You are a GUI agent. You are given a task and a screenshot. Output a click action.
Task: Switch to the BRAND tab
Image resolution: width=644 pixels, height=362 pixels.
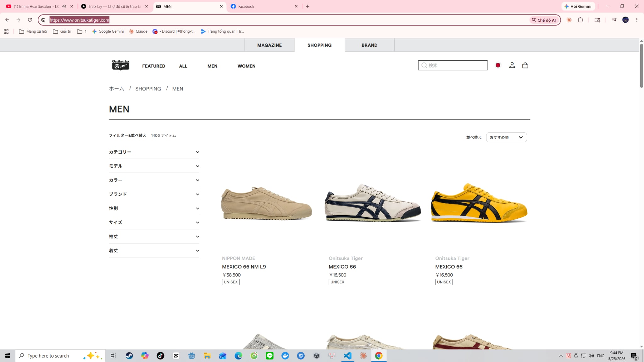(x=369, y=45)
